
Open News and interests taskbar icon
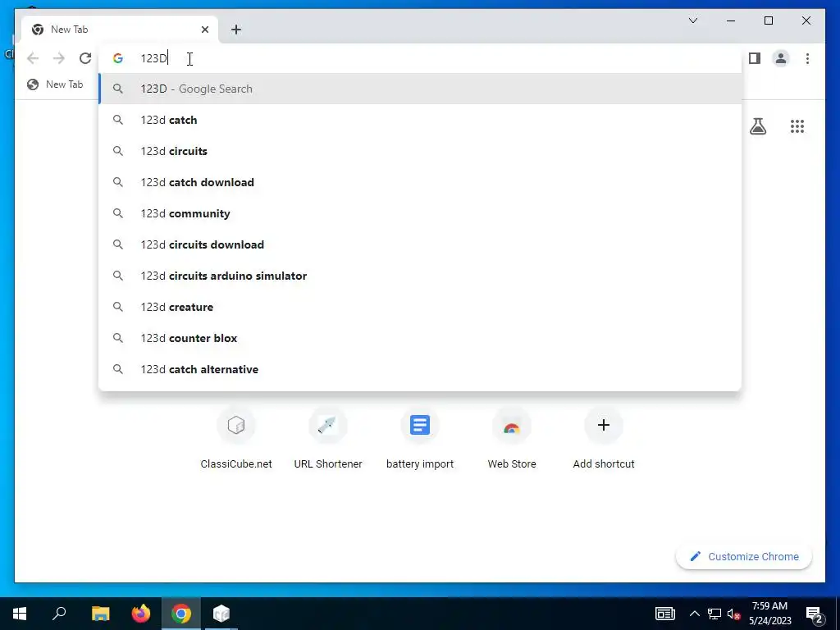tap(664, 614)
